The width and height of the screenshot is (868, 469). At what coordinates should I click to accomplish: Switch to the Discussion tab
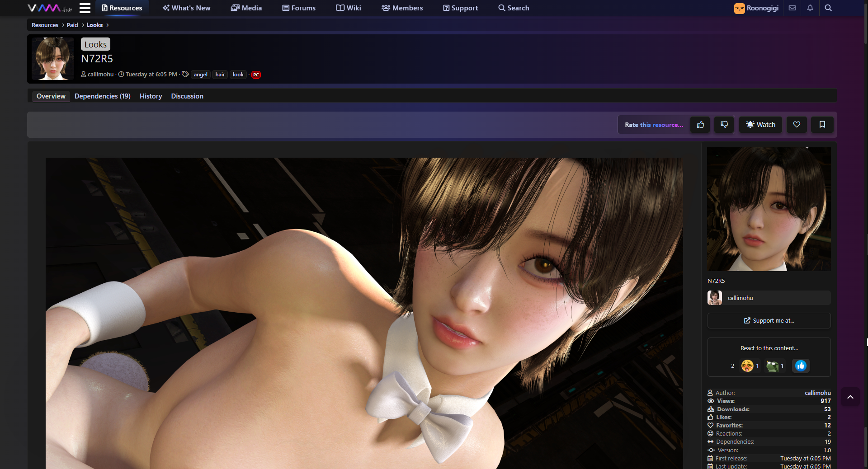pyautogui.click(x=187, y=96)
